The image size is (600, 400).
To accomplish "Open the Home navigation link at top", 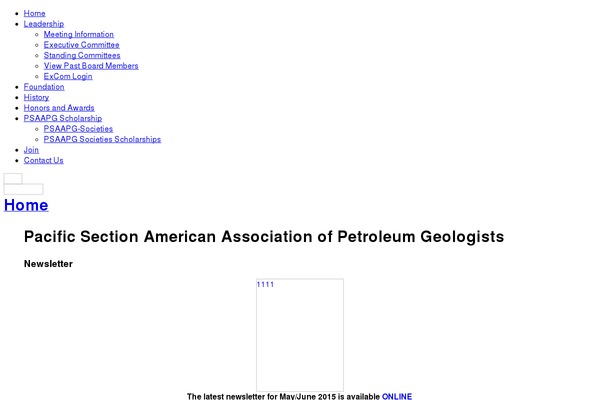I will click(34, 13).
